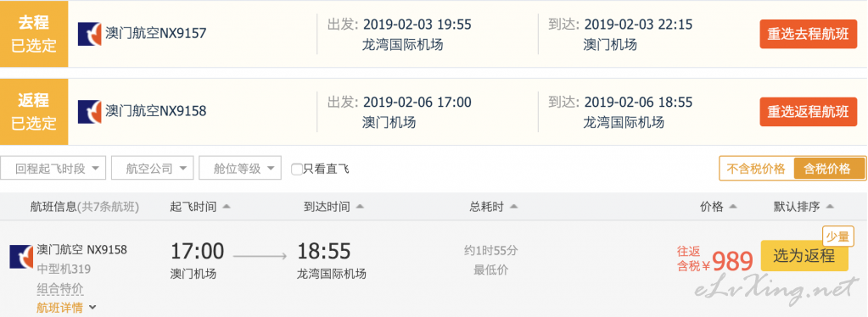868x317 pixels.
Task: Click the 组合特价 combo deal link
Action: (59, 289)
